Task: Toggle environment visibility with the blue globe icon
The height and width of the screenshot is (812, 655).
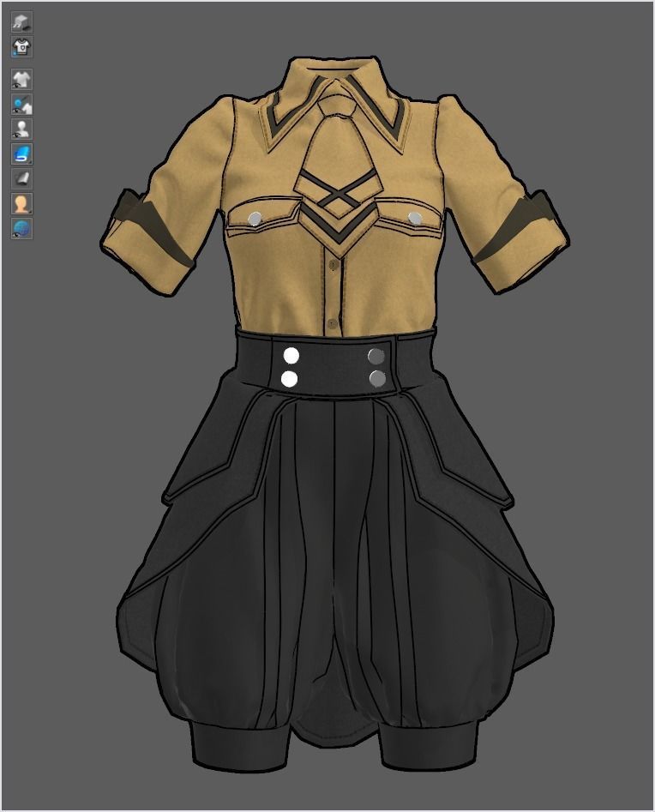Action: click(21, 228)
